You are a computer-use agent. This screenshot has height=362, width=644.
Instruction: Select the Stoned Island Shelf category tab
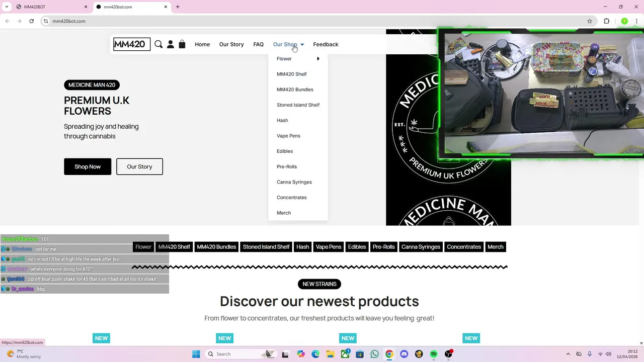tap(266, 247)
